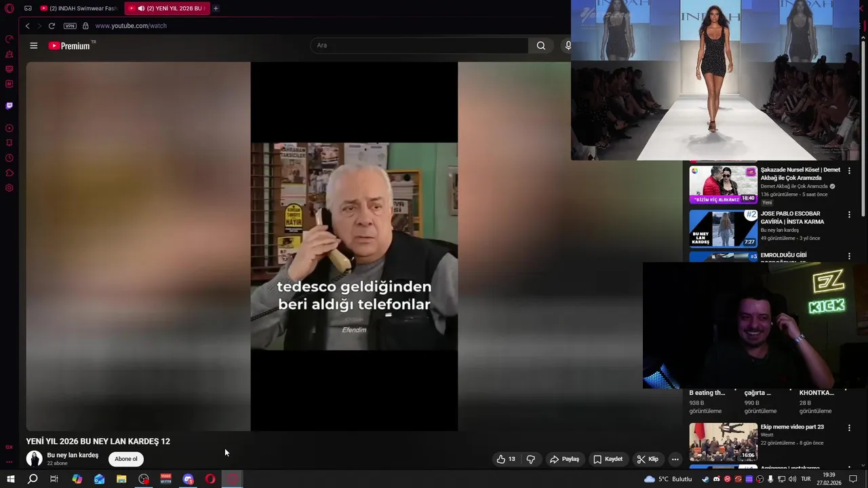Like the video with thumbs up 13
The width and height of the screenshot is (868, 488).
point(506,459)
